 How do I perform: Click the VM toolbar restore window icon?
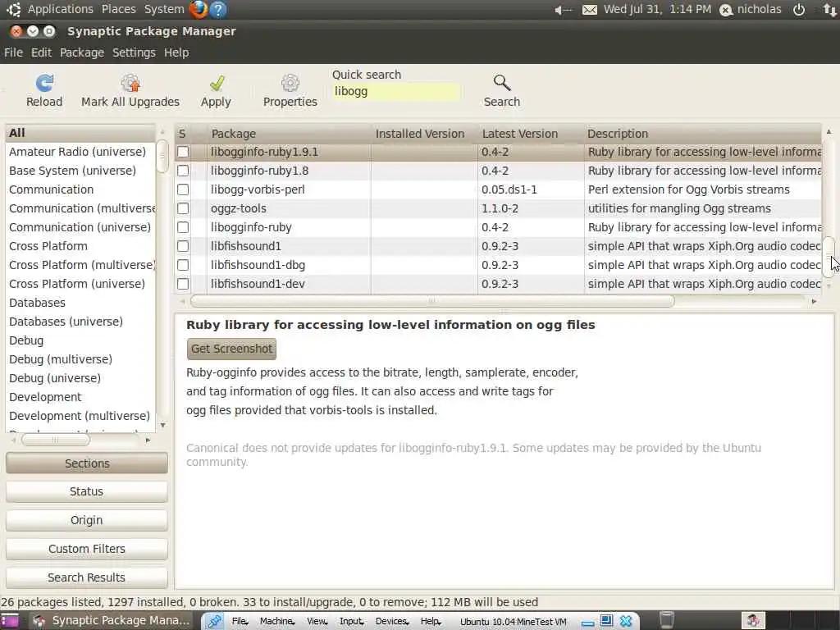click(606, 620)
